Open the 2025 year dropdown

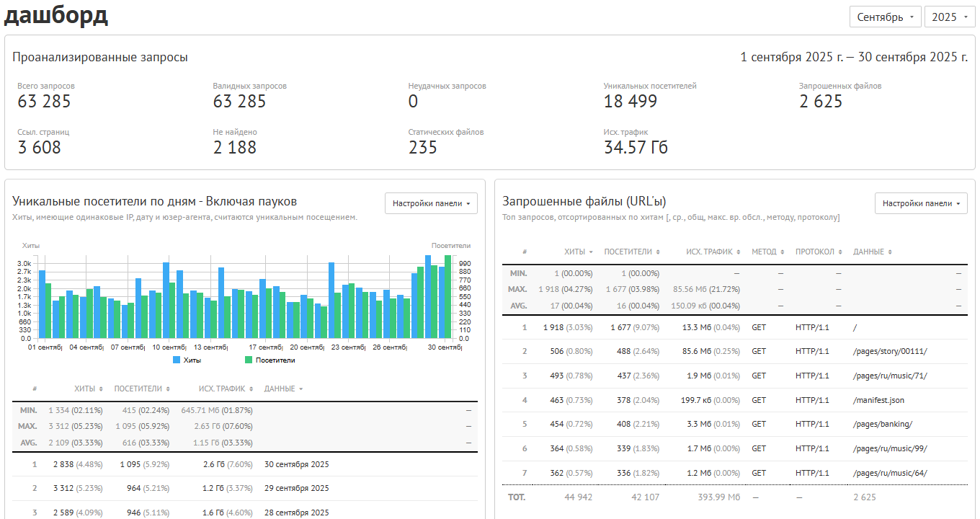pos(950,17)
